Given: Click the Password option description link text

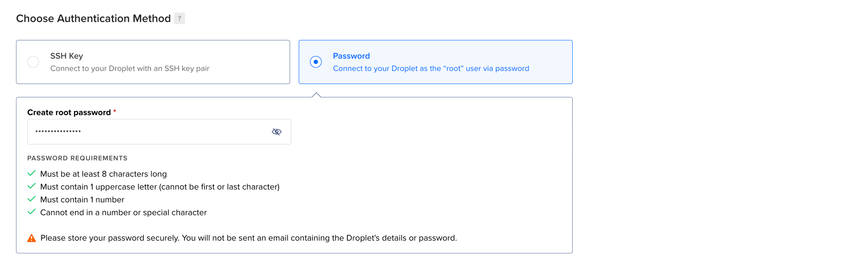Looking at the screenshot, I should 431,68.
